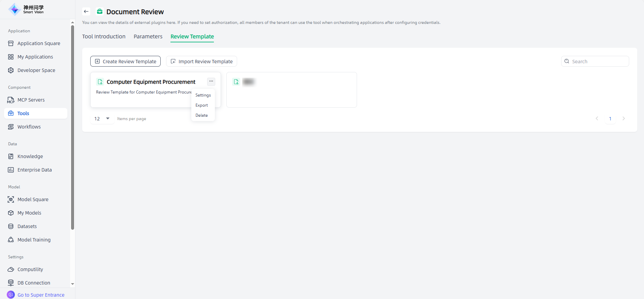Click the Smart Vision logo
Screen dimensions: 644x299
click(x=26, y=9)
